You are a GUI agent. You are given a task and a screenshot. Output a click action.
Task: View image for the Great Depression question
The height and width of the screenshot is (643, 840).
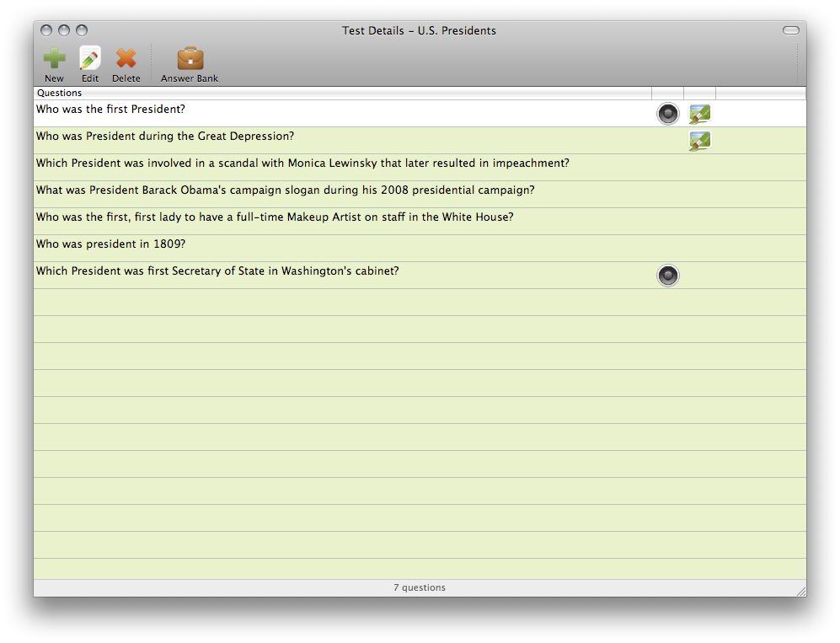pos(699,141)
